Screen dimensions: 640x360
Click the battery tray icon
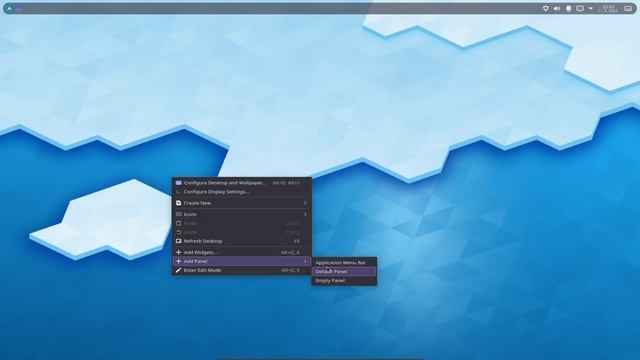[569, 9]
